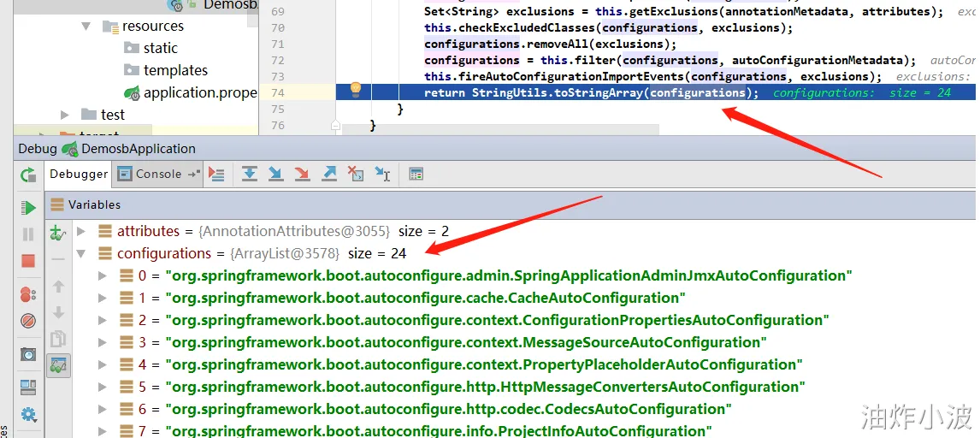The width and height of the screenshot is (980, 438).
Task: Click Show Execution Point icon
Action: (216, 175)
